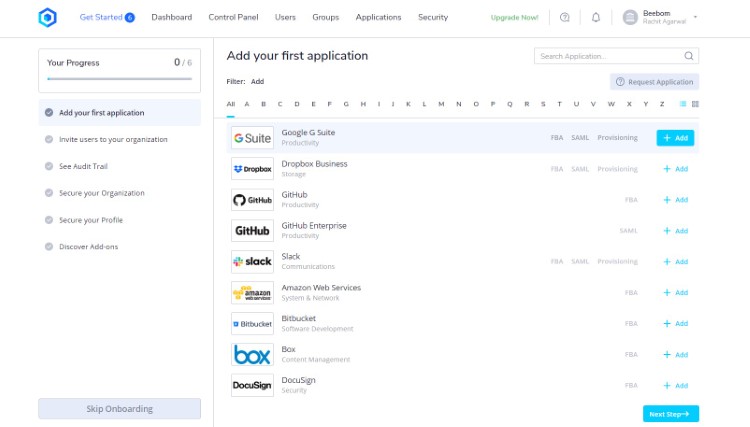The width and height of the screenshot is (750, 427).
Task: Click the Add filter label
Action: pyautogui.click(x=257, y=82)
